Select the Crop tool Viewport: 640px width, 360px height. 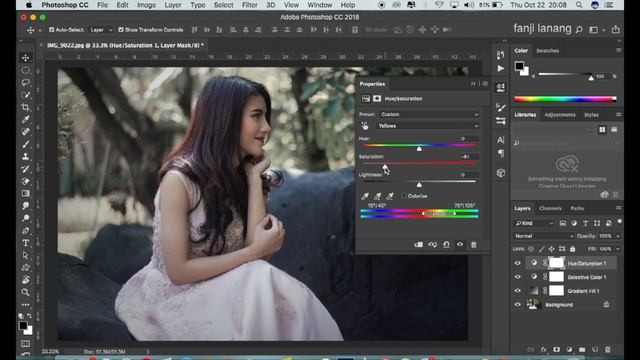coord(26,107)
